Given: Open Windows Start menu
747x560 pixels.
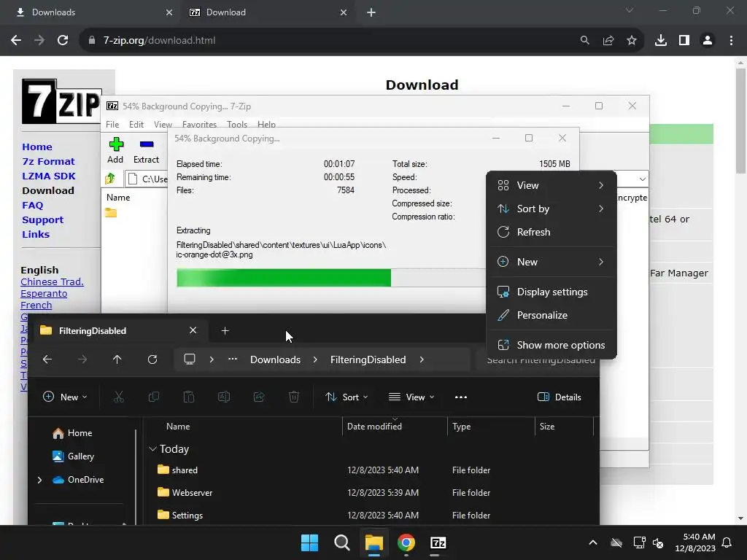Looking at the screenshot, I should coord(309,542).
